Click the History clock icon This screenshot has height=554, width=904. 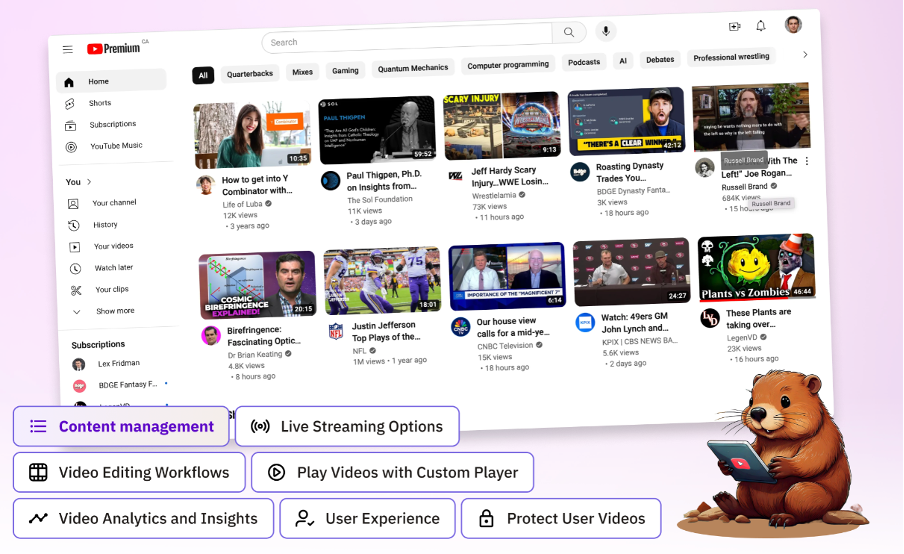click(74, 225)
